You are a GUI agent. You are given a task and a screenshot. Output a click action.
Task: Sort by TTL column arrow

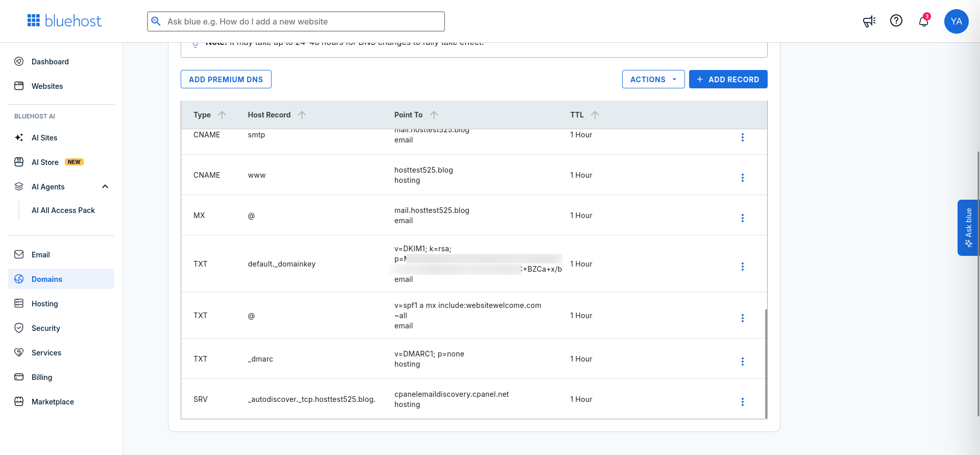[595, 115]
